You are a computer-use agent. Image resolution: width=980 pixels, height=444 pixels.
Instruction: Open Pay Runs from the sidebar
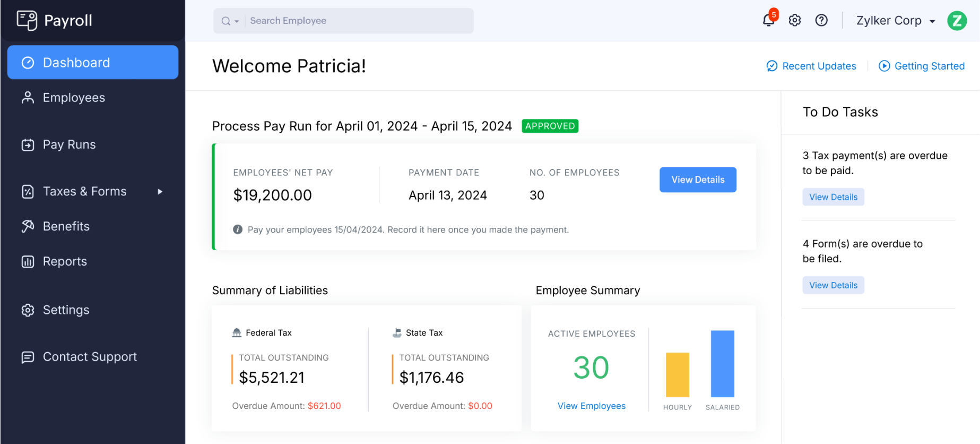69,144
